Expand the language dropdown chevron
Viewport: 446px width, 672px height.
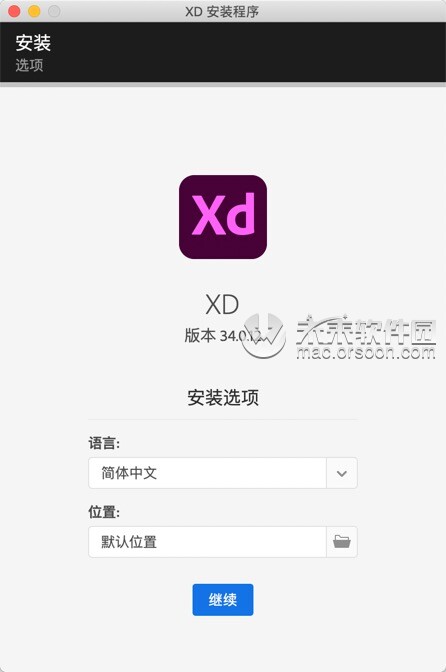click(x=341, y=473)
